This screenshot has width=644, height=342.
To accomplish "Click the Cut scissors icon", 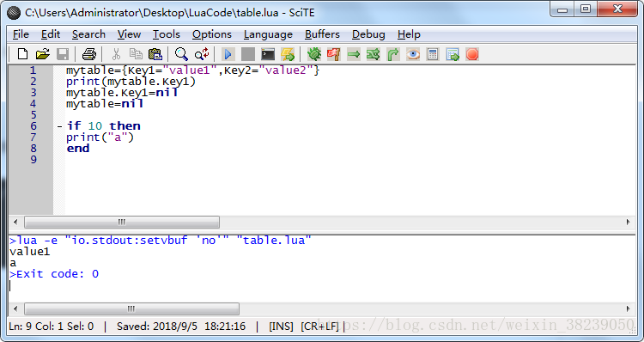I will [x=116, y=54].
